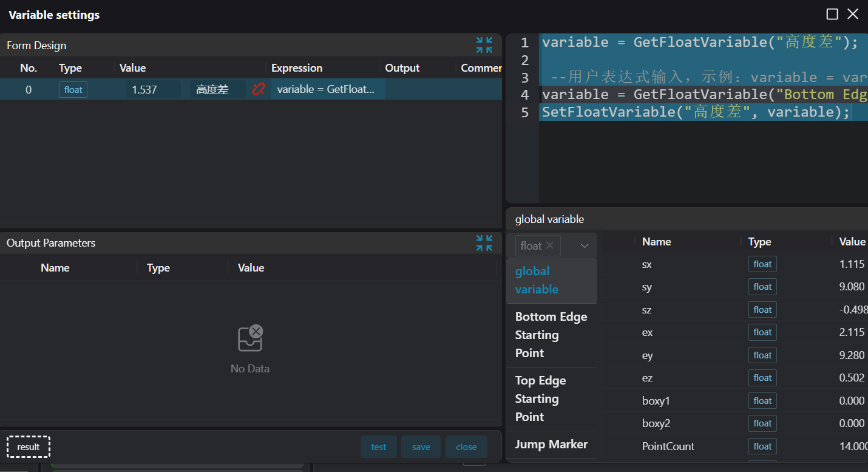Image resolution: width=868 pixels, height=472 pixels.
Task: Click the float type badge in row 0
Action: pos(73,90)
